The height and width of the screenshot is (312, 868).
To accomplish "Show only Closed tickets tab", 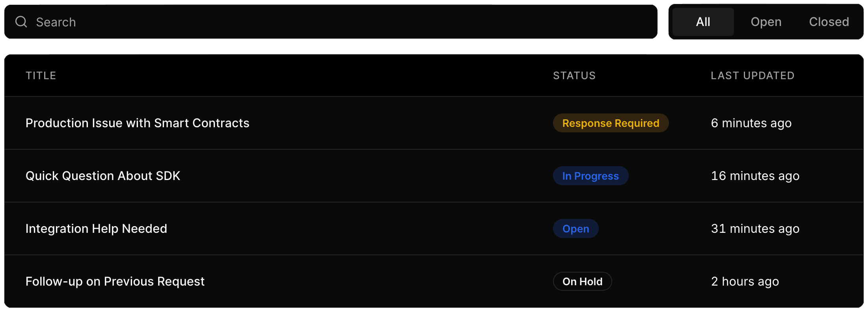I will coord(829,22).
